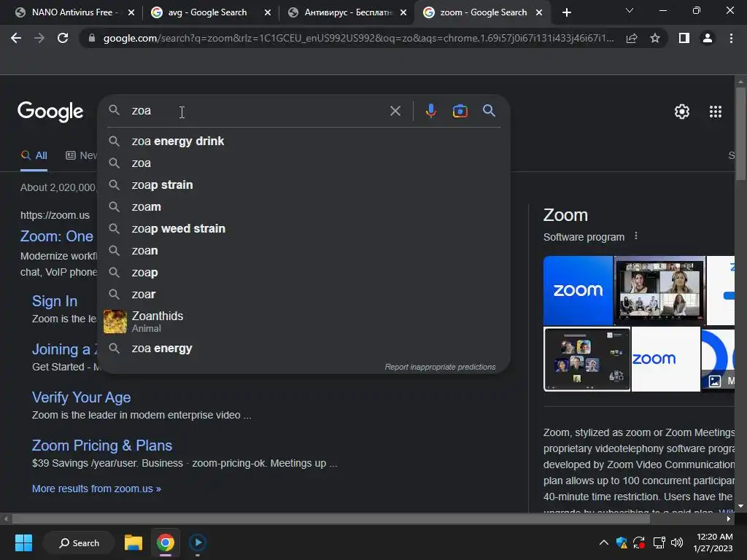Open more options beside Software program
The image size is (747, 560).
point(636,236)
